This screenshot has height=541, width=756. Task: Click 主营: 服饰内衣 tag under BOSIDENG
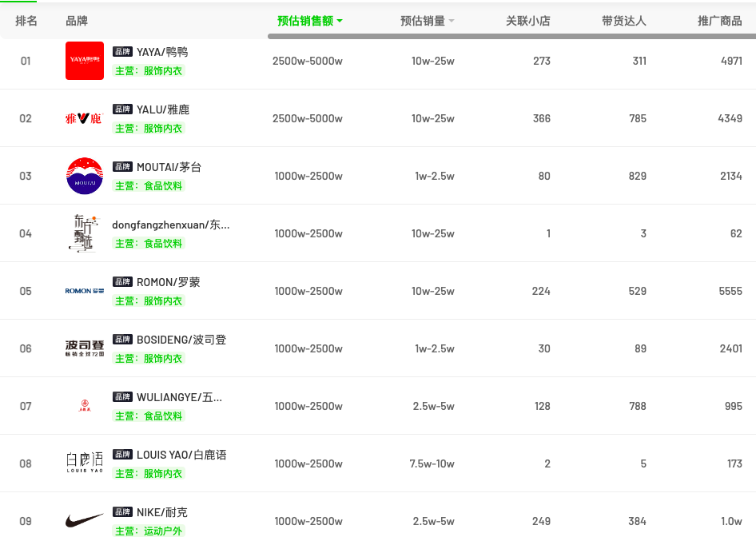tap(149, 358)
